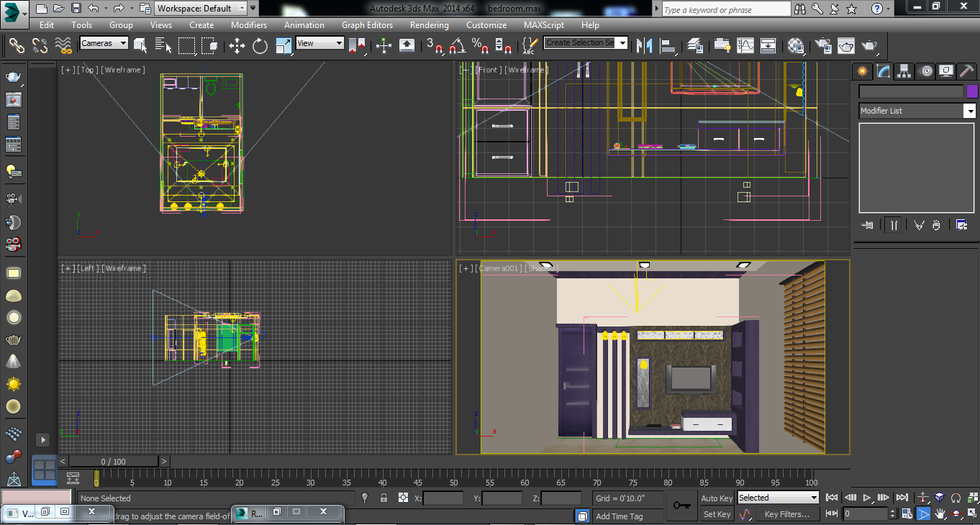The image size is (980, 525).
Task: Open Select by Name list tool
Action: coord(164,46)
